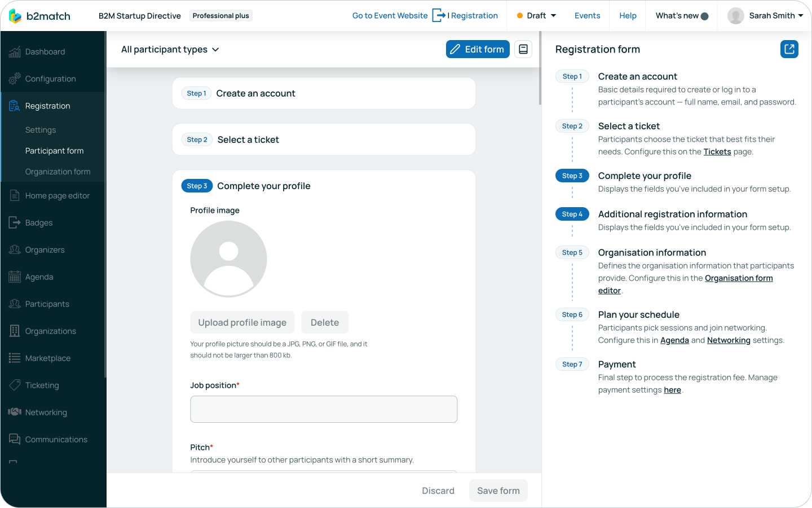Image resolution: width=812 pixels, height=508 pixels.
Task: Click the b2match logo icon
Action: [15, 16]
